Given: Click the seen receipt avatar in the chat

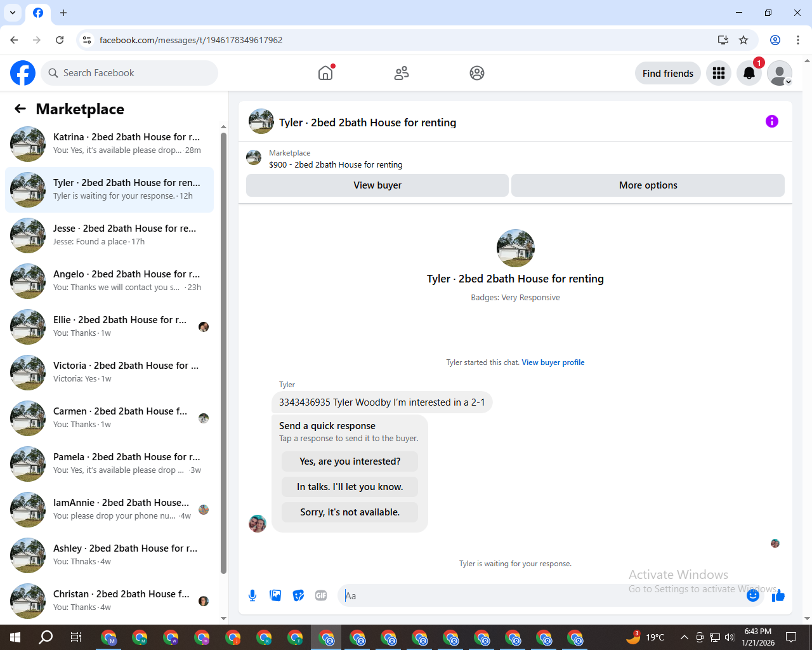Looking at the screenshot, I should (x=775, y=543).
